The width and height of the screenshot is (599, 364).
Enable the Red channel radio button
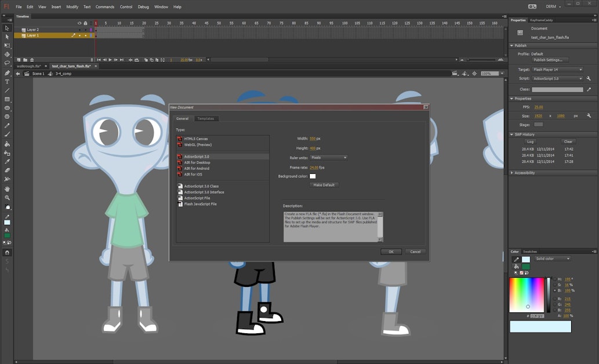554,299
